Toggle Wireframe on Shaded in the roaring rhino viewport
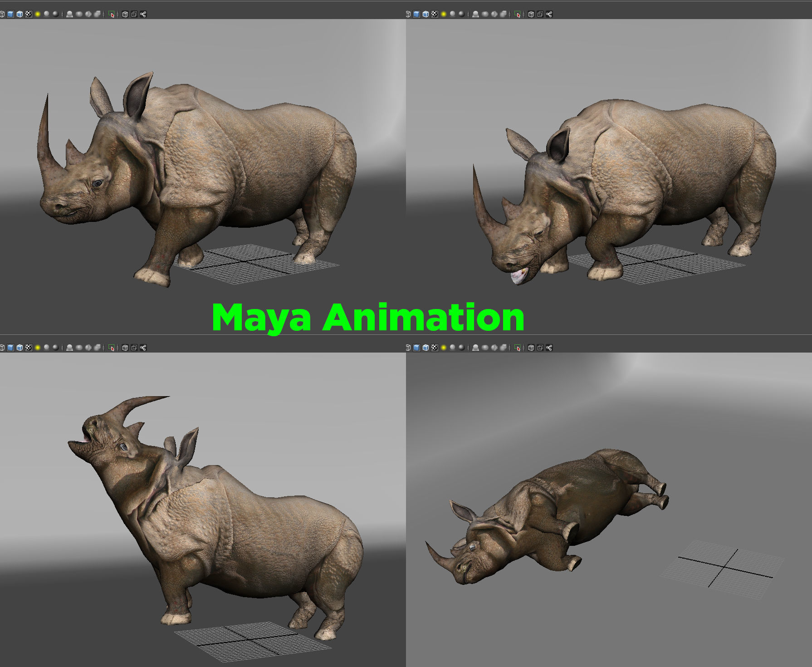This screenshot has height=667, width=812. (x=20, y=348)
